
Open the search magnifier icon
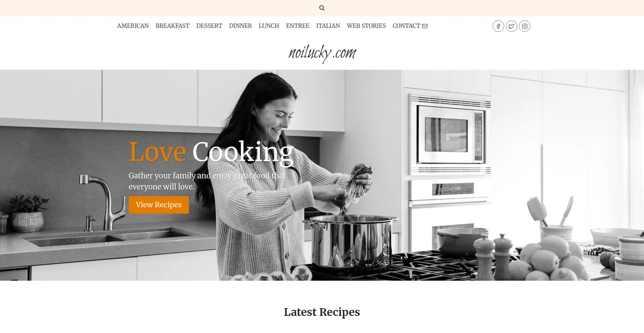click(x=322, y=8)
